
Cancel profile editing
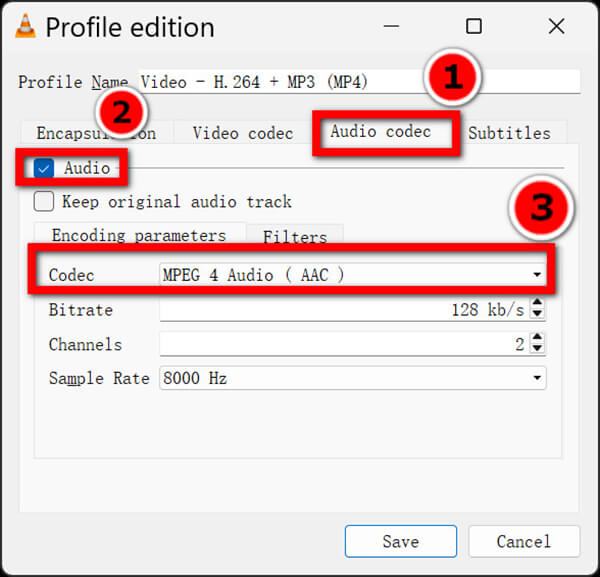(524, 541)
